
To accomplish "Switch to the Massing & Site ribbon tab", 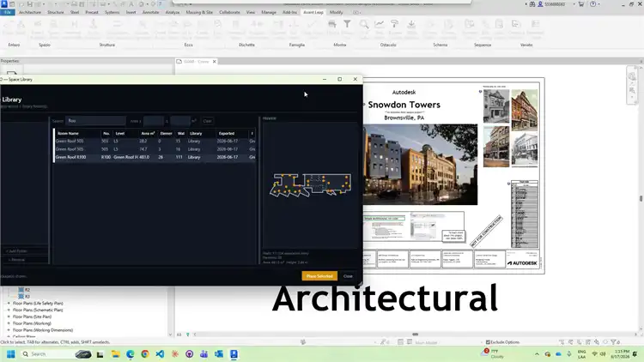I will pyautogui.click(x=199, y=12).
